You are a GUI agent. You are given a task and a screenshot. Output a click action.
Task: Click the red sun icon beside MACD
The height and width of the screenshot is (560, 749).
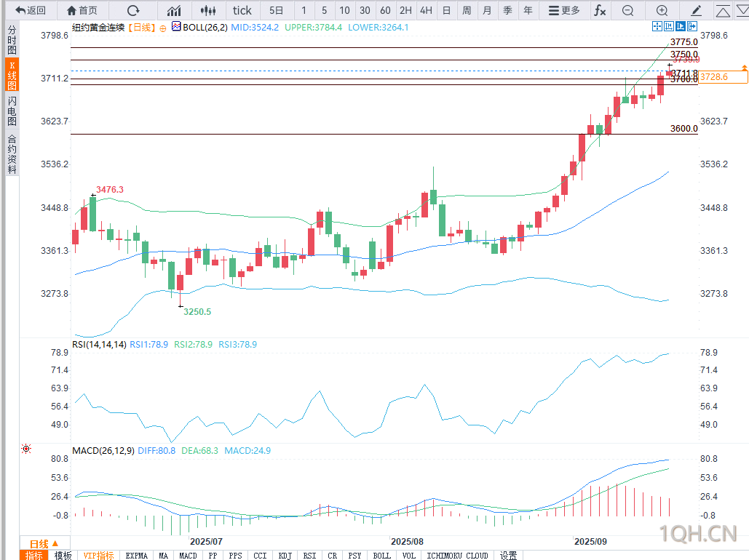coord(27,449)
